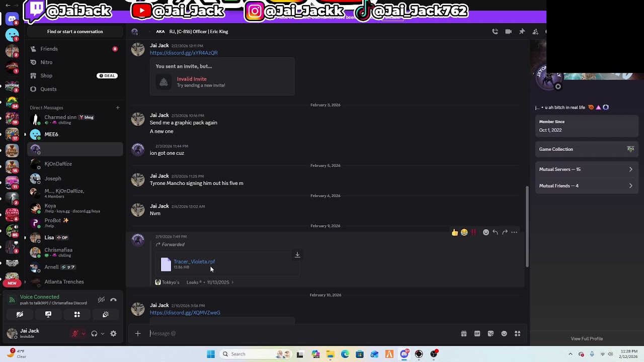The height and width of the screenshot is (362, 644).
Task: Open discord.gg/xYR4AzQR invite link
Action: click(x=184, y=53)
